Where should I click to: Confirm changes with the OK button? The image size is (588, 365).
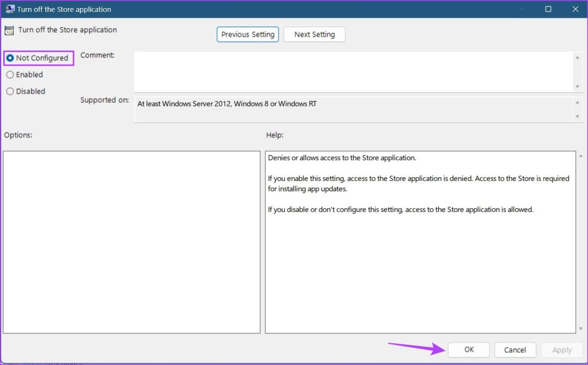(x=469, y=350)
